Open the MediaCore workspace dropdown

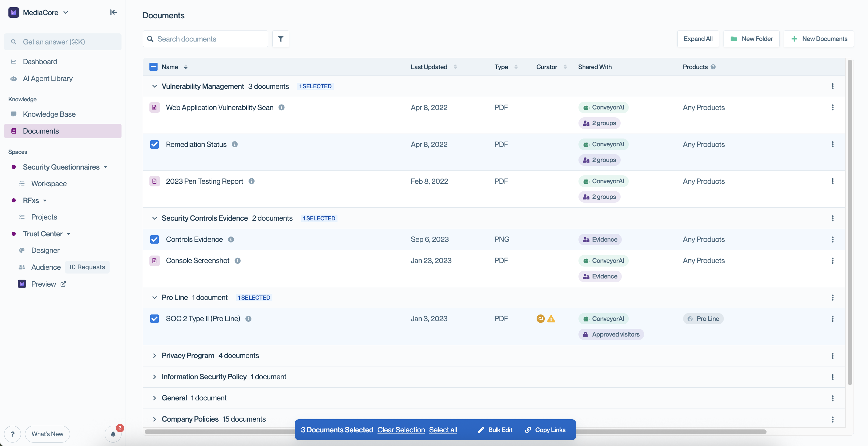66,12
